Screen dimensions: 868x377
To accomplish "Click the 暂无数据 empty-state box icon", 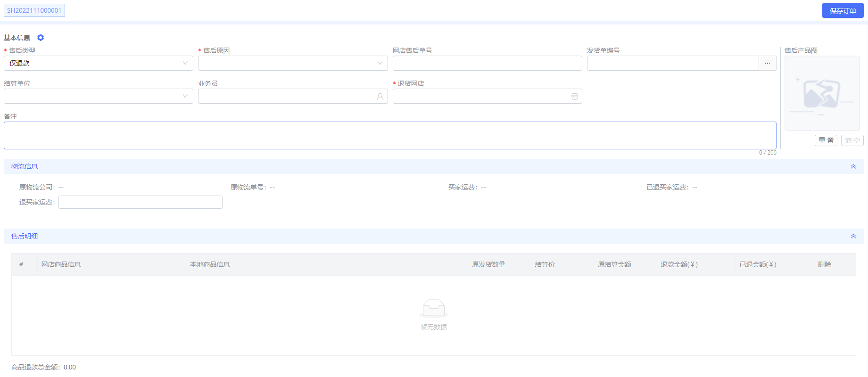I will 434,308.
